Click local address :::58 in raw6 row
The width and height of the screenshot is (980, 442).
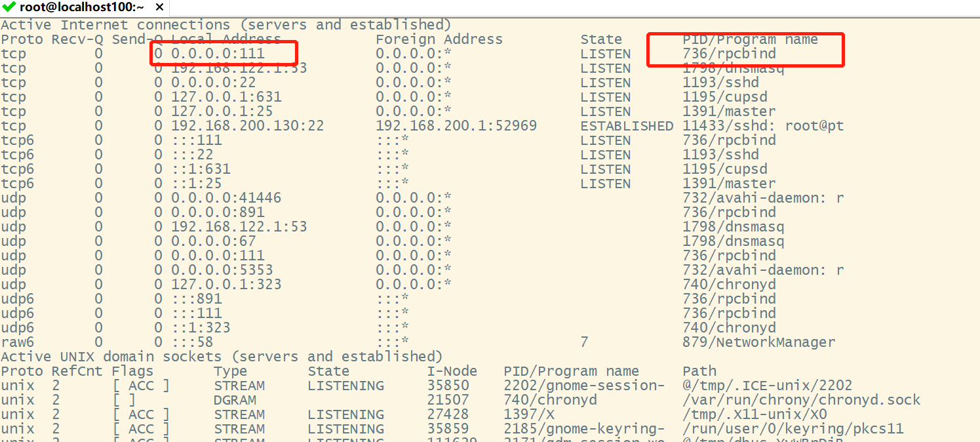[192, 342]
